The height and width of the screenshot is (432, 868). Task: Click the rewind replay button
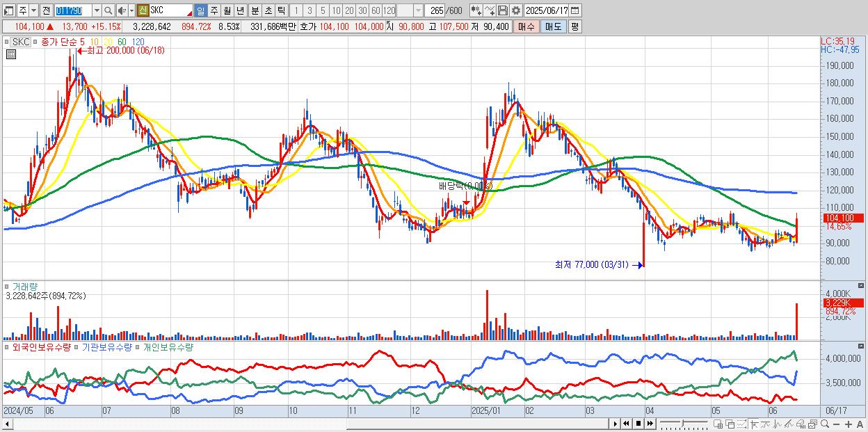click(x=626, y=424)
